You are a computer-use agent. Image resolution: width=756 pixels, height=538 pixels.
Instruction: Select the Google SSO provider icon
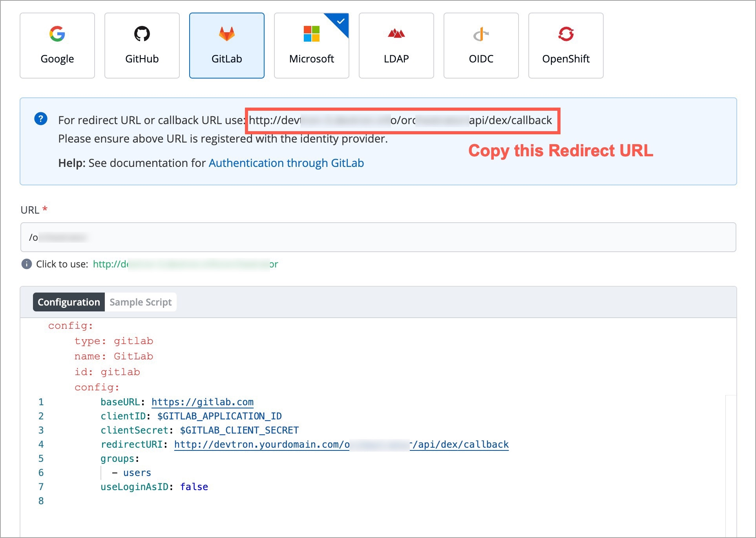pyautogui.click(x=57, y=34)
